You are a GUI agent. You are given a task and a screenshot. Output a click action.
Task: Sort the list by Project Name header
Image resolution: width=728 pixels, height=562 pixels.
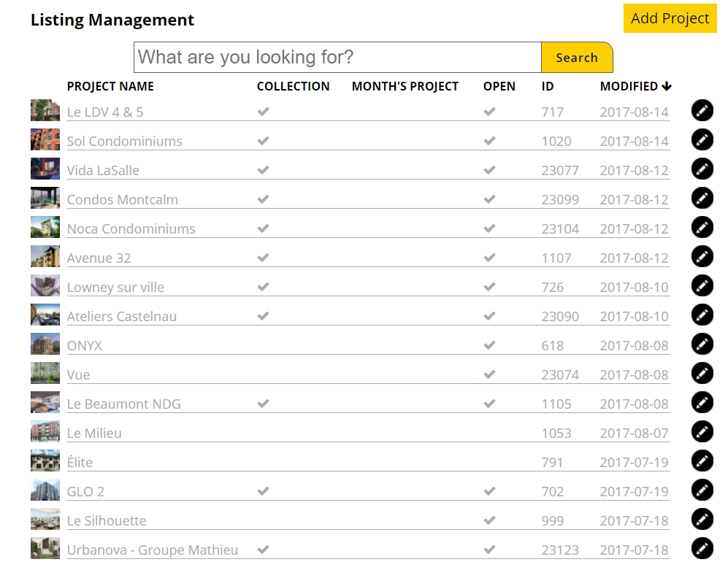(x=110, y=86)
